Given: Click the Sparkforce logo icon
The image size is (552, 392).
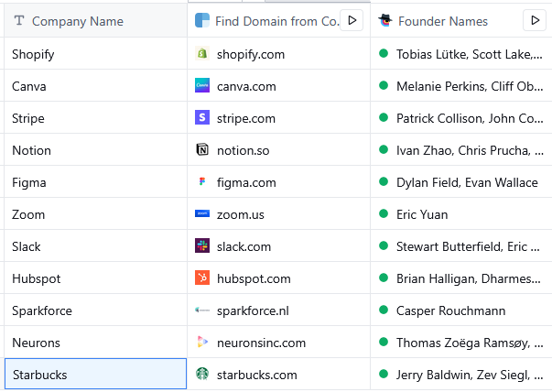Looking at the screenshot, I should point(202,310).
